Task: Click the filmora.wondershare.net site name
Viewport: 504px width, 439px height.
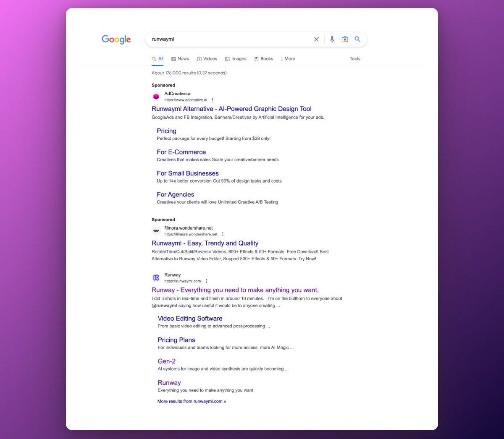Action: [x=189, y=228]
